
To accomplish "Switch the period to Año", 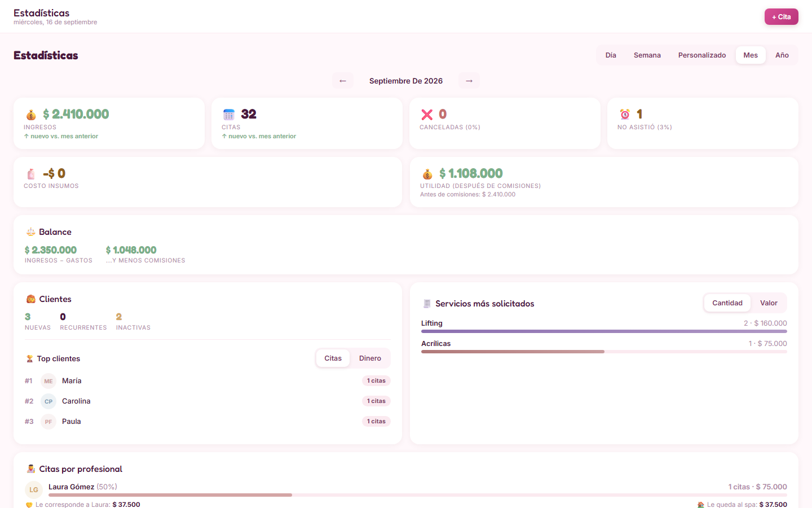I will (x=782, y=55).
